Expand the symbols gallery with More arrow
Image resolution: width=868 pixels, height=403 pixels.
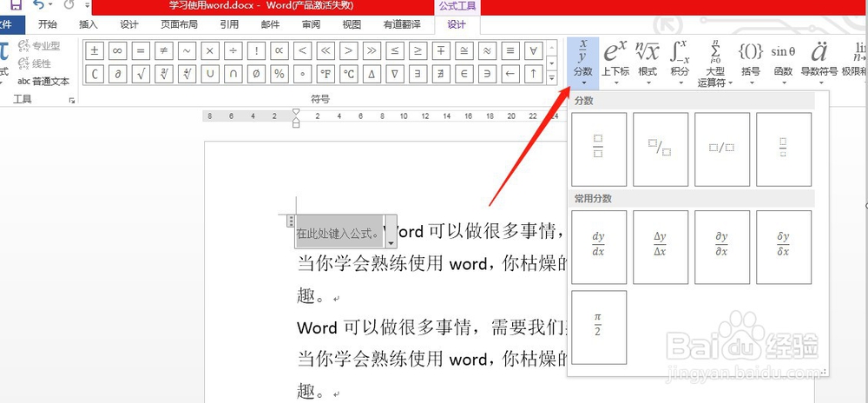click(x=551, y=79)
